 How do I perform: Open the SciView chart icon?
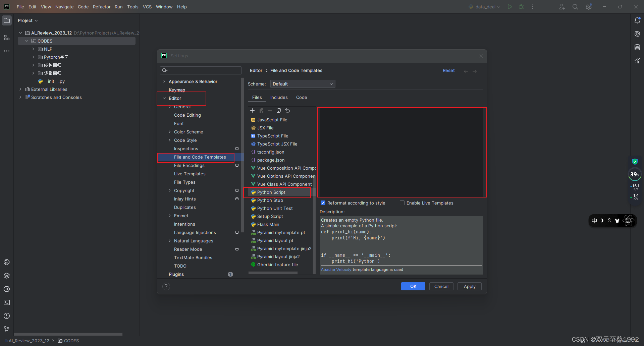click(637, 61)
